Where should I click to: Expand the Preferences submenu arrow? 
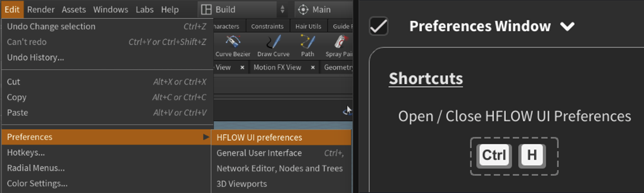tap(206, 137)
